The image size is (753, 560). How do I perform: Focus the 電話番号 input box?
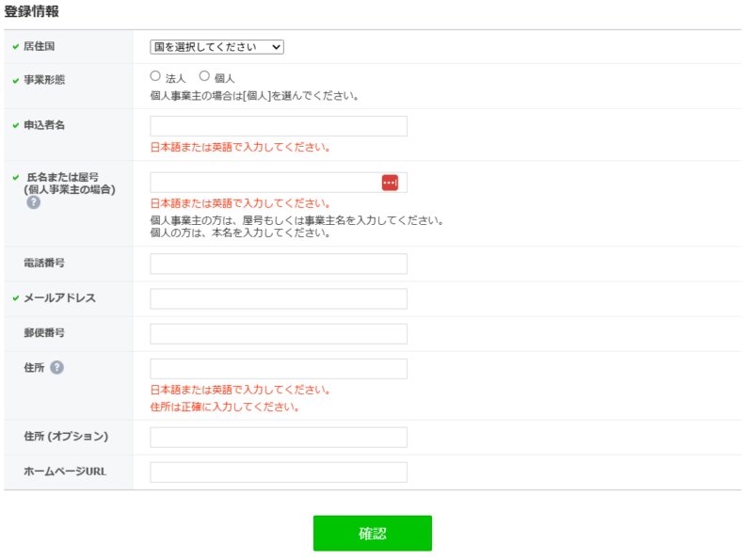[278, 264]
